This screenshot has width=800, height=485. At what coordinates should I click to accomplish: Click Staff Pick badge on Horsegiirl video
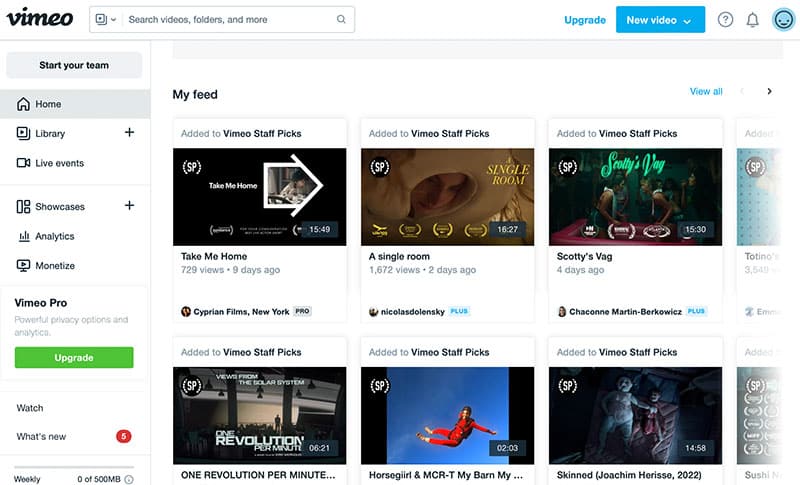[380, 386]
